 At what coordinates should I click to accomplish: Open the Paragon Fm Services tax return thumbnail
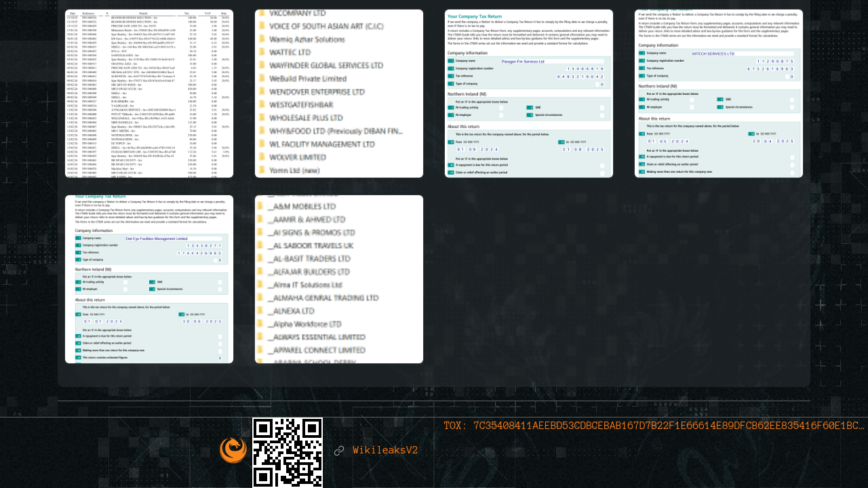[x=529, y=94]
